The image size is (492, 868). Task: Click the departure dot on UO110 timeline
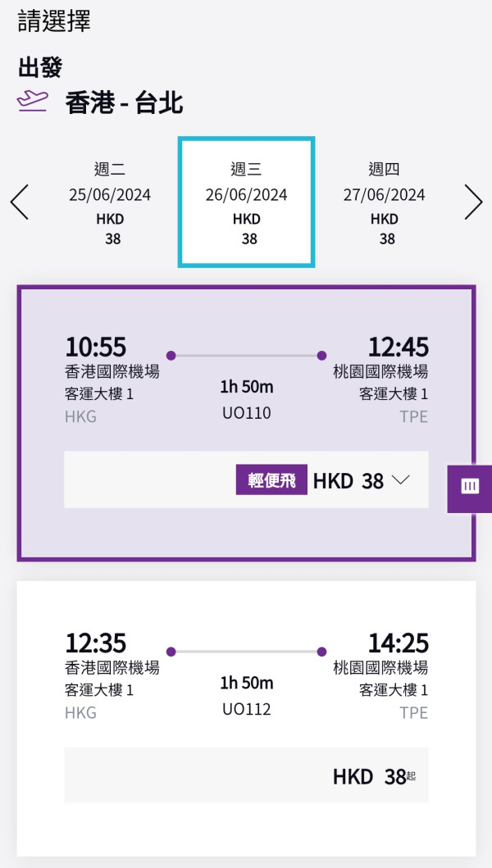[x=171, y=356]
